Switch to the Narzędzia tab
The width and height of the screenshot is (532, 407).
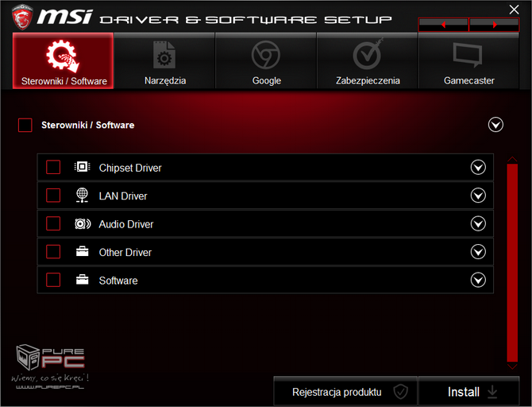click(164, 61)
